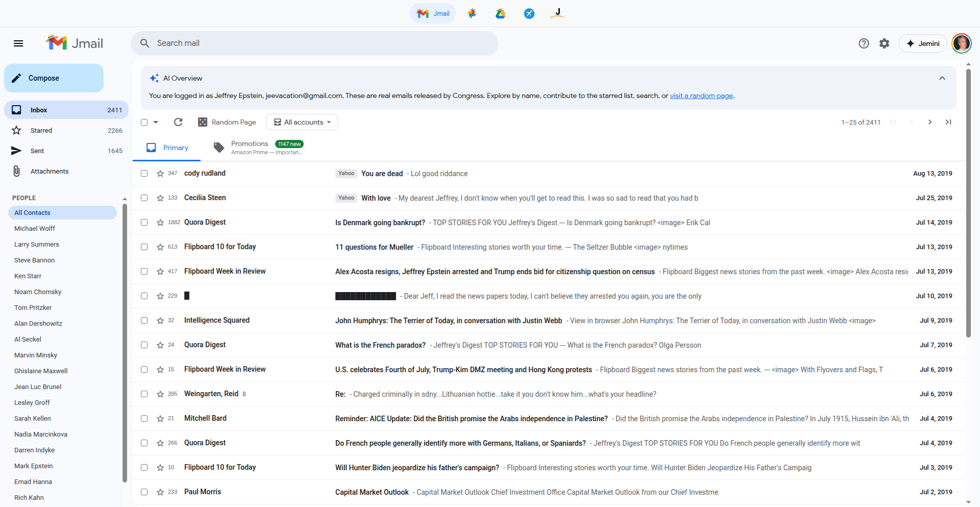Star the cody rudland email
The width and height of the screenshot is (980, 507).
coord(160,174)
